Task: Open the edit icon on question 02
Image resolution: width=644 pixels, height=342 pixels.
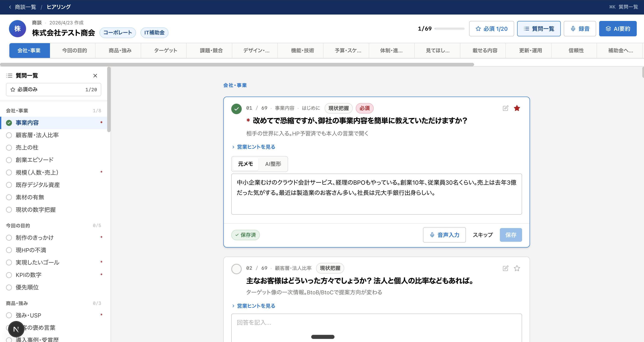Action: 505,268
